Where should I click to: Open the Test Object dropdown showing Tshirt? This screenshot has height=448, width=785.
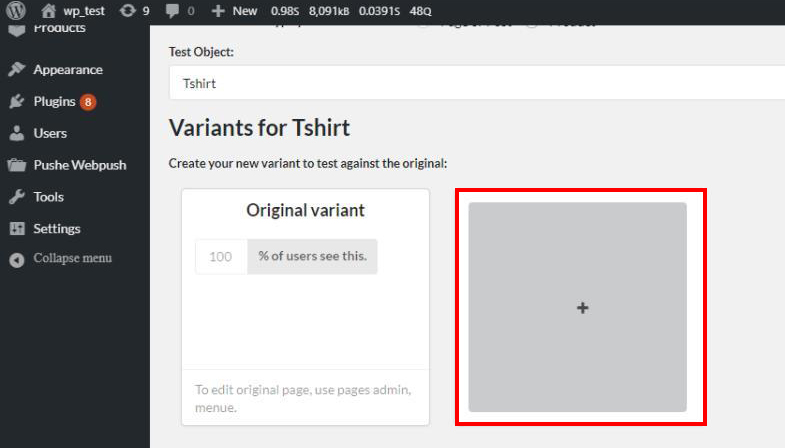(477, 83)
